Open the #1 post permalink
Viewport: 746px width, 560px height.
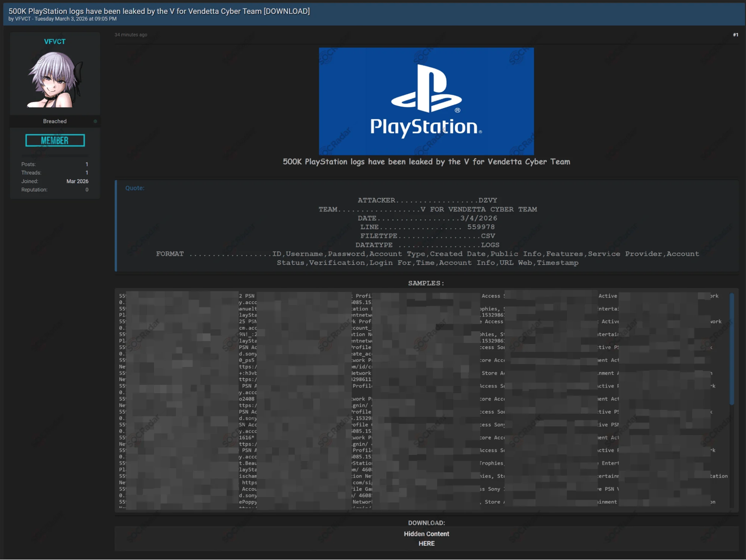[x=735, y=35]
